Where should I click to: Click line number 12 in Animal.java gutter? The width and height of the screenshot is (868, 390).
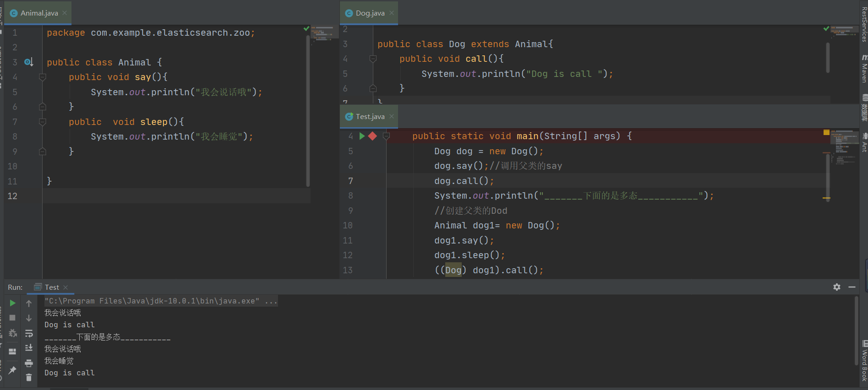tap(12, 196)
